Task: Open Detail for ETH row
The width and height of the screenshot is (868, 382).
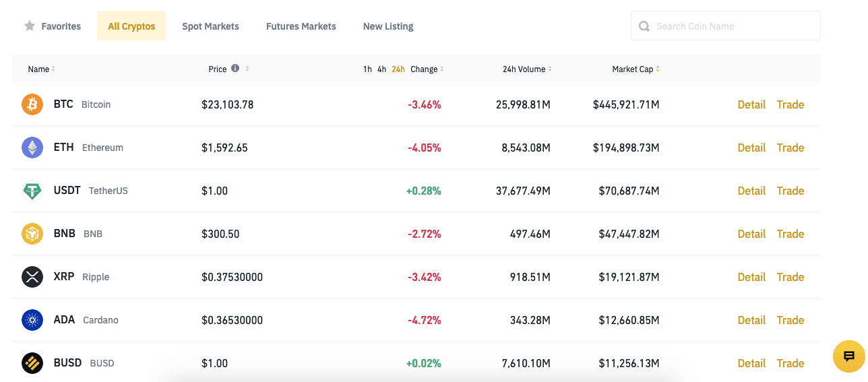Action: coord(751,148)
